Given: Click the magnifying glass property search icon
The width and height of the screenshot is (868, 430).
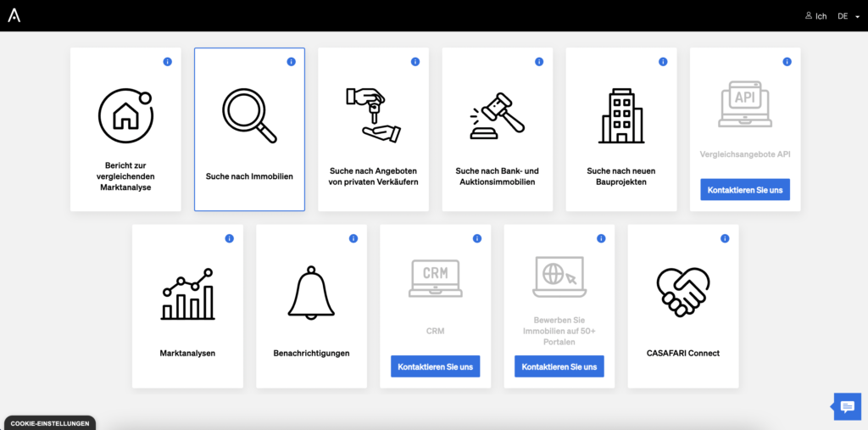Looking at the screenshot, I should (250, 116).
